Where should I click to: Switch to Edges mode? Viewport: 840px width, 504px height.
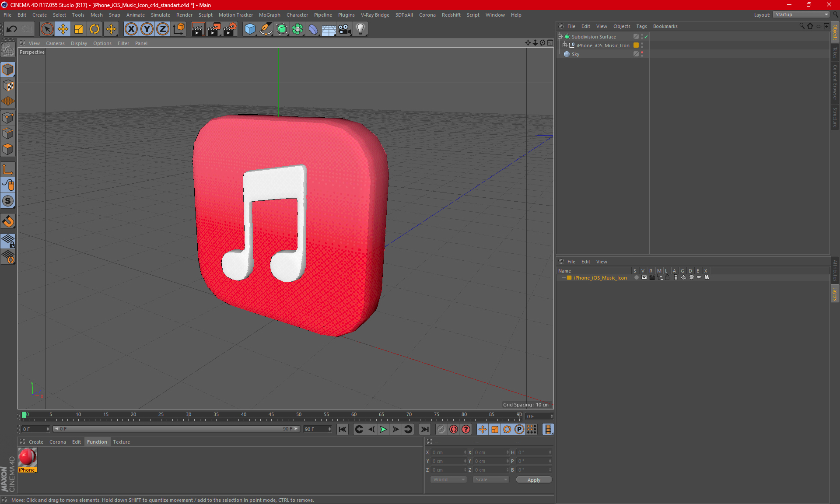[x=8, y=133]
